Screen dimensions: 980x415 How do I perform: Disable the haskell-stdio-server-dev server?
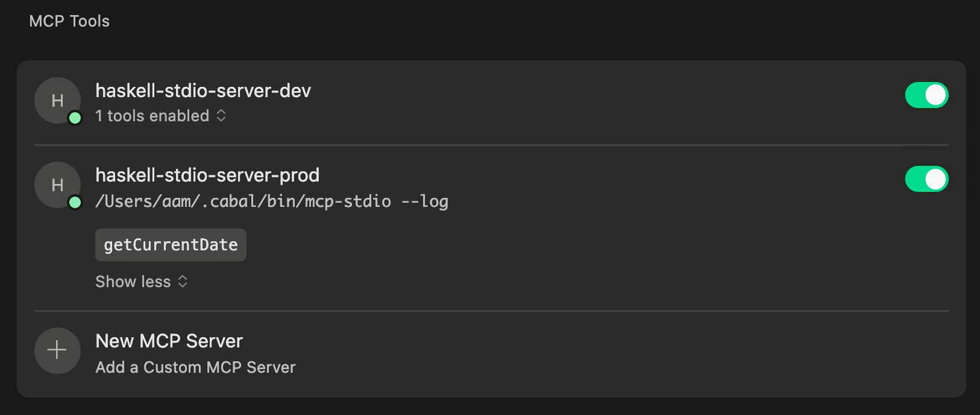click(x=927, y=95)
